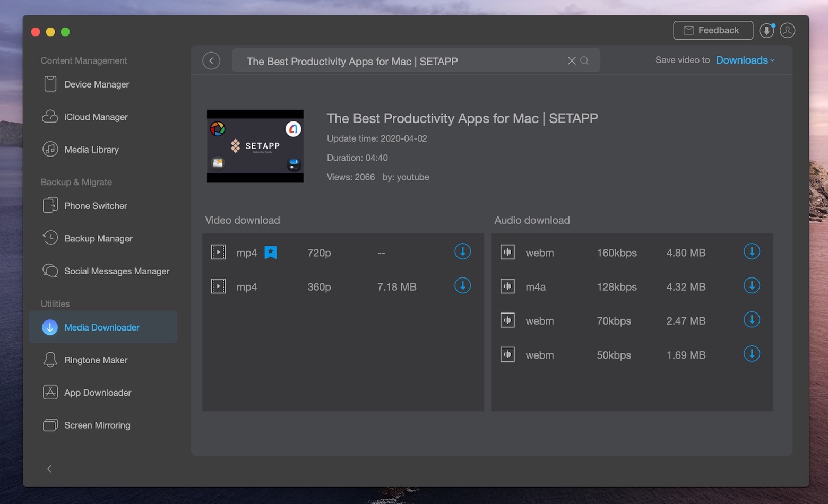This screenshot has height=504, width=828.
Task: Select the Media Downloader sidebar item
Action: pyautogui.click(x=103, y=327)
